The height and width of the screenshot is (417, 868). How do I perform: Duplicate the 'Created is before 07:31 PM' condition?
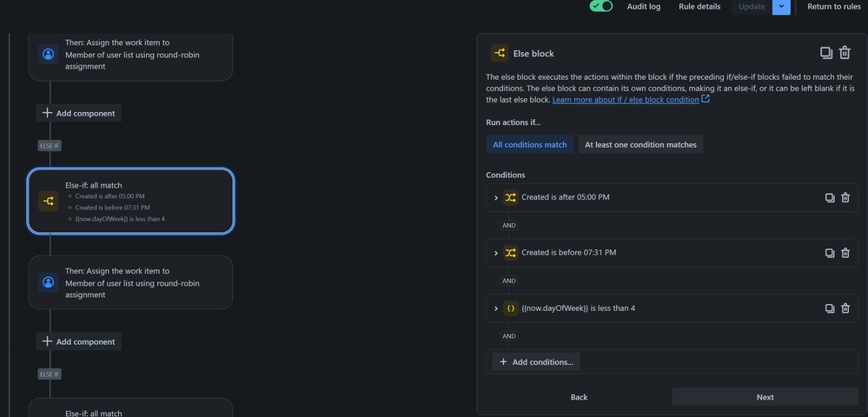coord(829,253)
